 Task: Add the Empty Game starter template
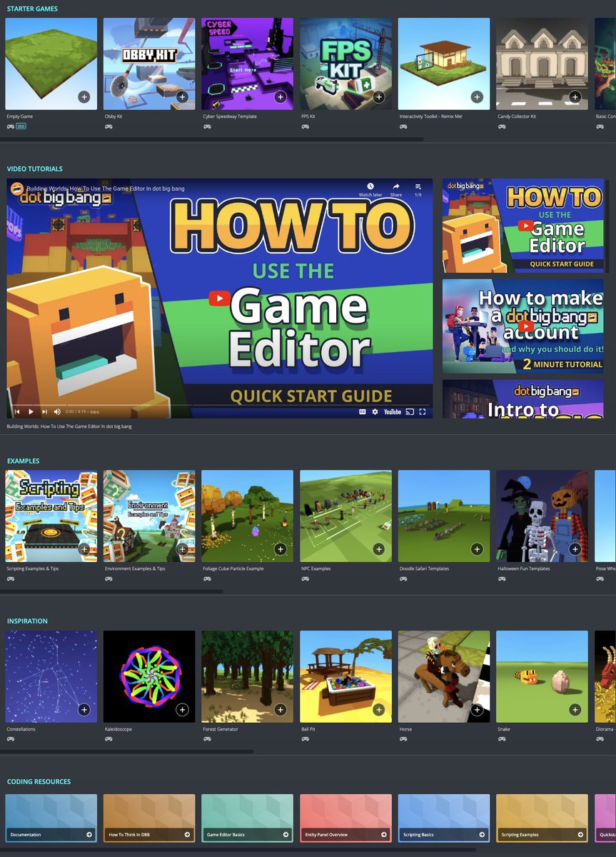84,97
